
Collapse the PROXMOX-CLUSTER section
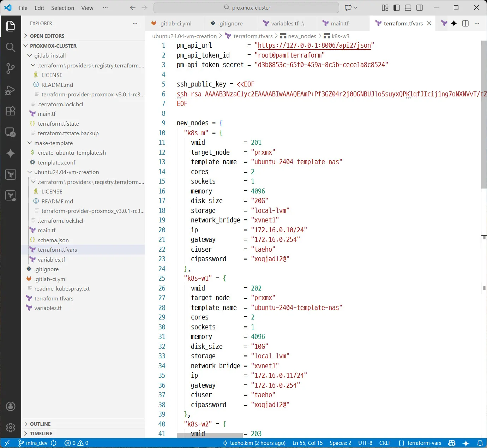pyautogui.click(x=83, y=46)
